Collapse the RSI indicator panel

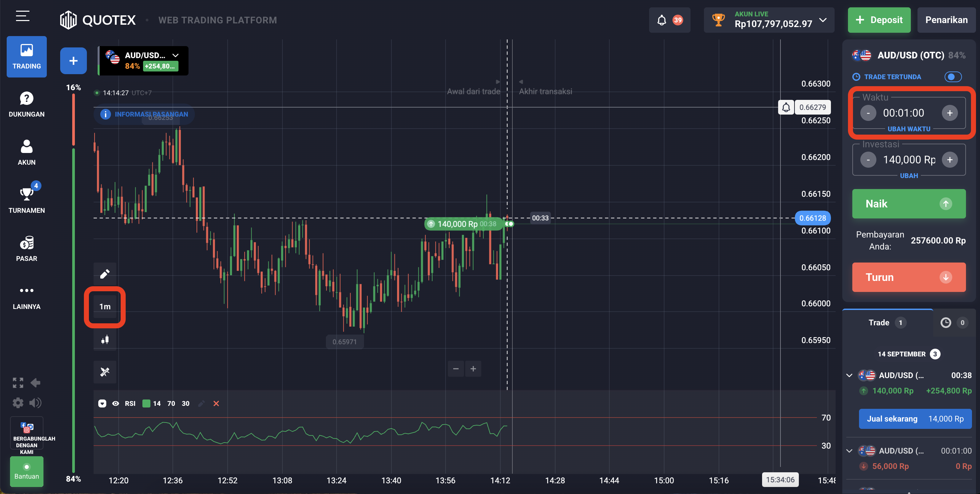click(x=102, y=403)
